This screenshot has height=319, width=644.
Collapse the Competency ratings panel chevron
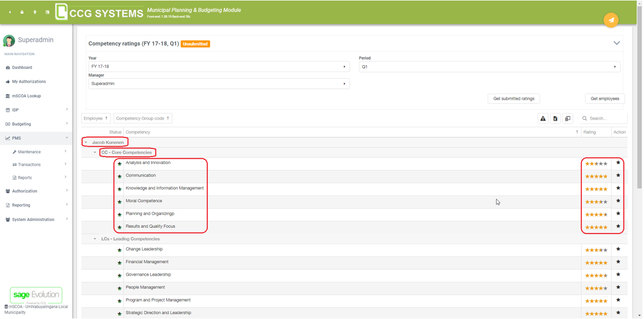616,43
